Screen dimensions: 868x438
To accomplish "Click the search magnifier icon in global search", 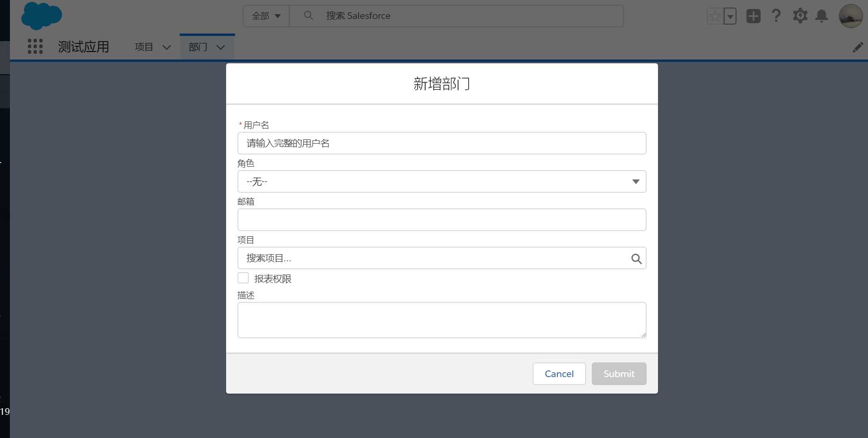I will click(x=308, y=16).
